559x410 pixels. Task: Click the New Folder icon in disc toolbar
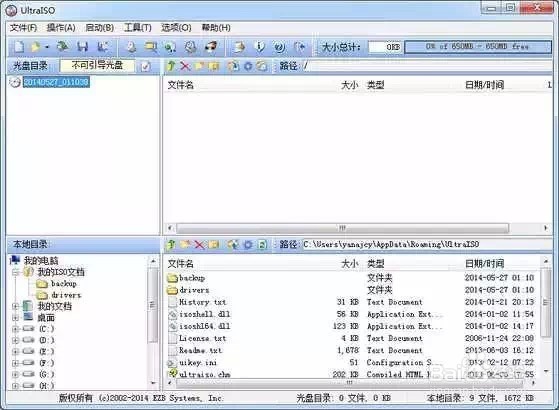tap(199, 66)
